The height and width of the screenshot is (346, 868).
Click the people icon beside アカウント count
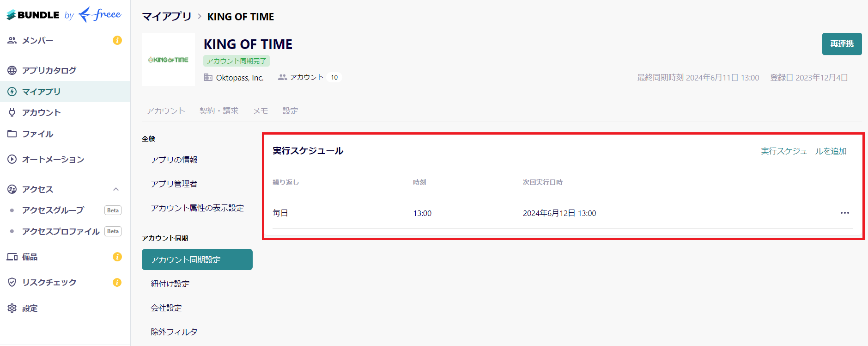(x=282, y=77)
